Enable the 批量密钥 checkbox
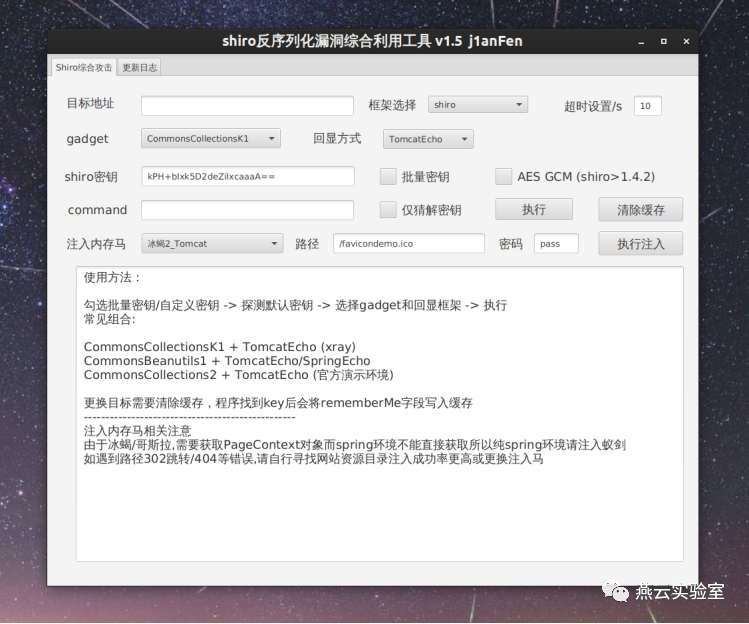749x624 pixels. pos(388,176)
